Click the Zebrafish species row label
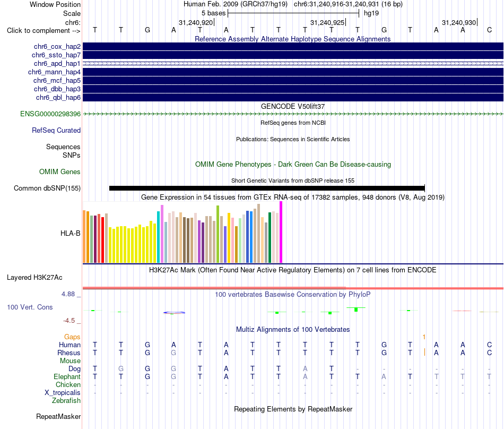This screenshot has height=429, width=504. (x=66, y=401)
